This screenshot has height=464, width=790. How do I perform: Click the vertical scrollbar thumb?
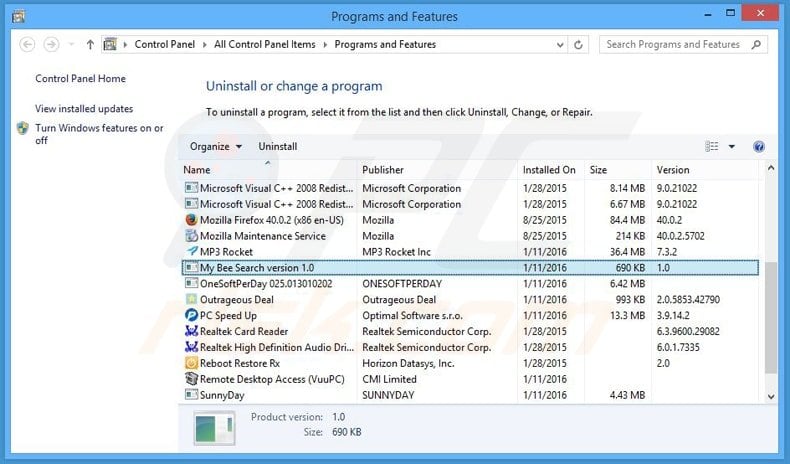(x=770, y=318)
